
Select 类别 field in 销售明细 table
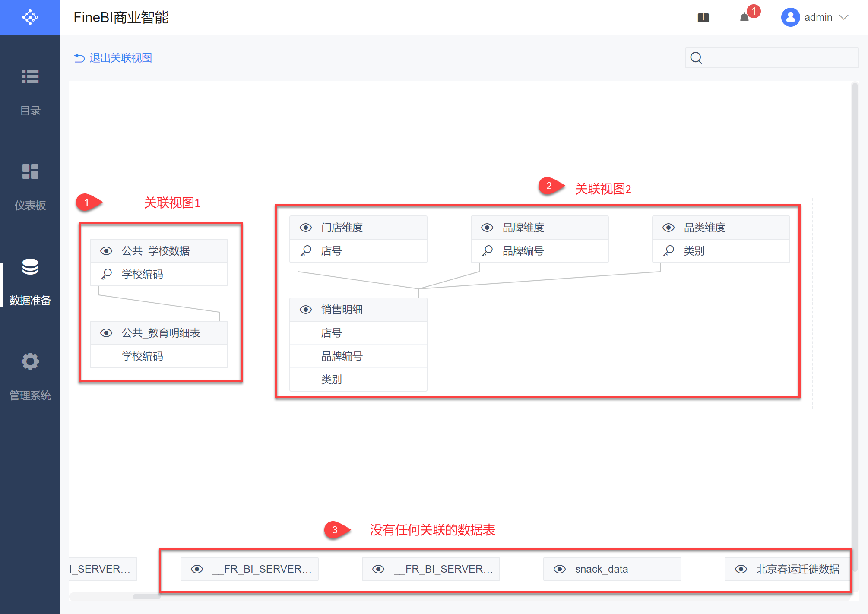click(x=332, y=380)
